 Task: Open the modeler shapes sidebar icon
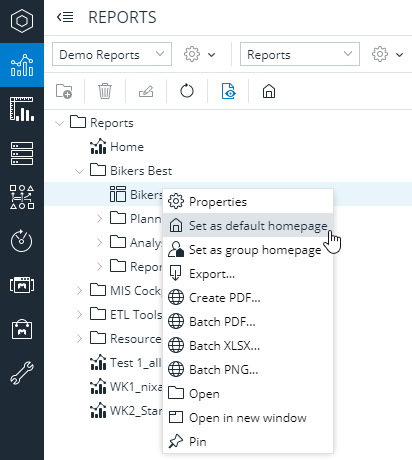22,197
